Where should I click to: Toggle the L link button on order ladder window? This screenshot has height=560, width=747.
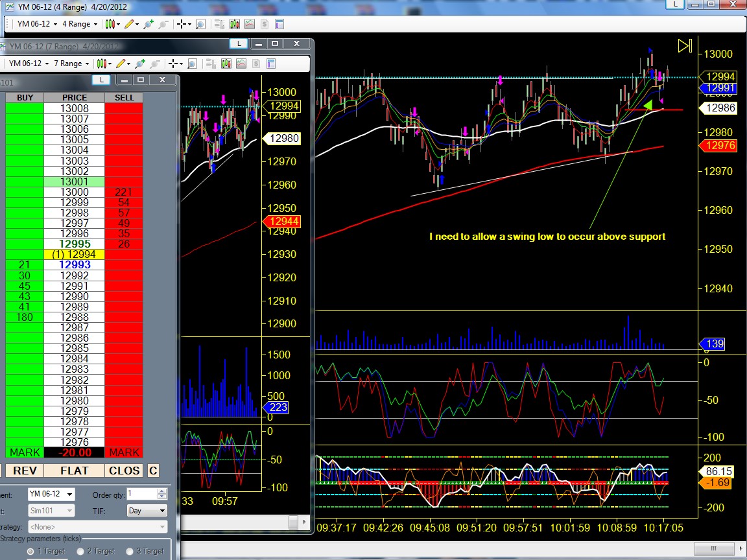[101, 80]
